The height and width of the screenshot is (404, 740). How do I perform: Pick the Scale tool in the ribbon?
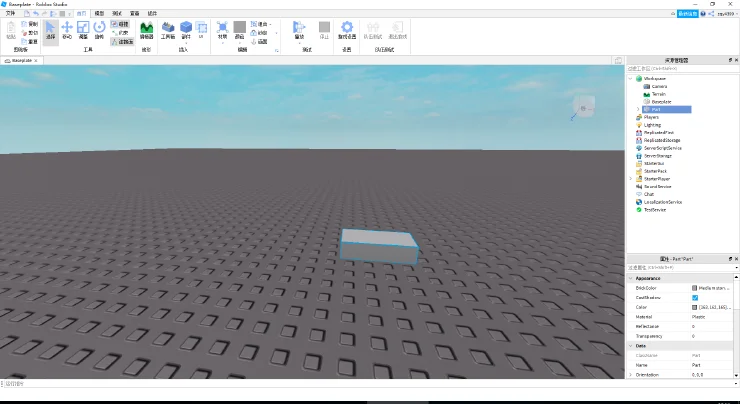pyautogui.click(x=83, y=31)
